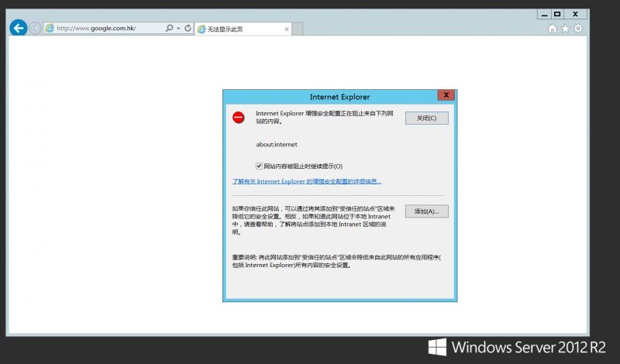
Task: Go to the Home page icon
Action: (553, 29)
